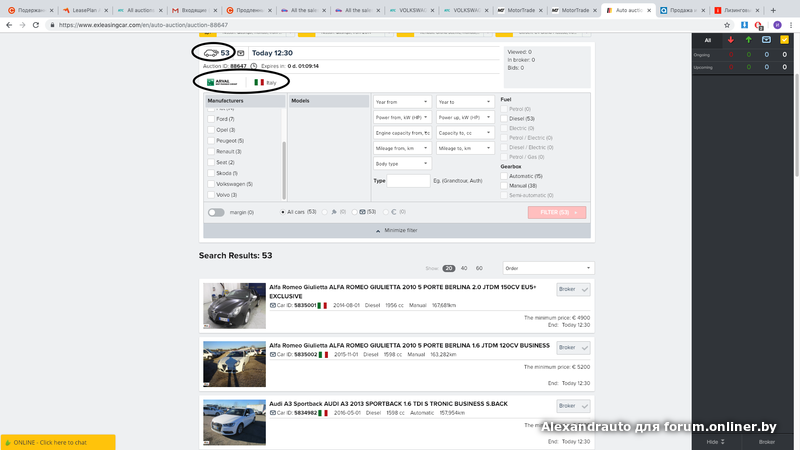Click the Arval seller logo
The image size is (800, 450).
click(222, 82)
